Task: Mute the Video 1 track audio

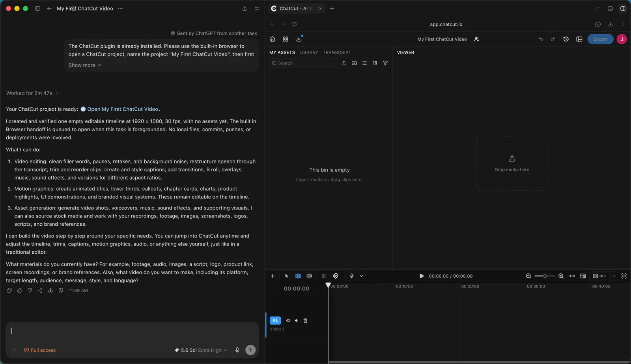Action: tap(297, 321)
